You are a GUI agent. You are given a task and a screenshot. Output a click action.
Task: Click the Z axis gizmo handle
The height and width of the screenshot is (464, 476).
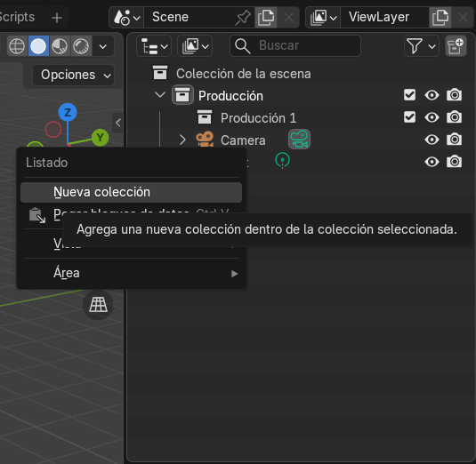pyautogui.click(x=68, y=113)
